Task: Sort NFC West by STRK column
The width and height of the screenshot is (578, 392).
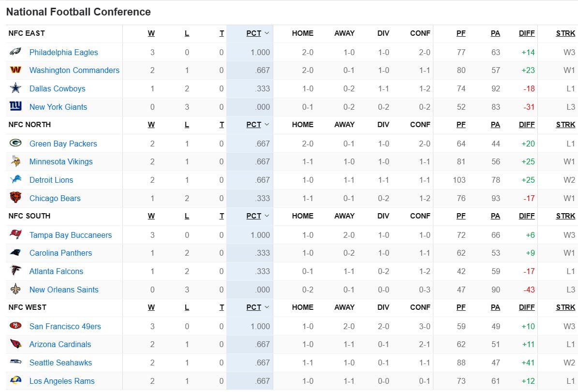Action: pyautogui.click(x=565, y=307)
